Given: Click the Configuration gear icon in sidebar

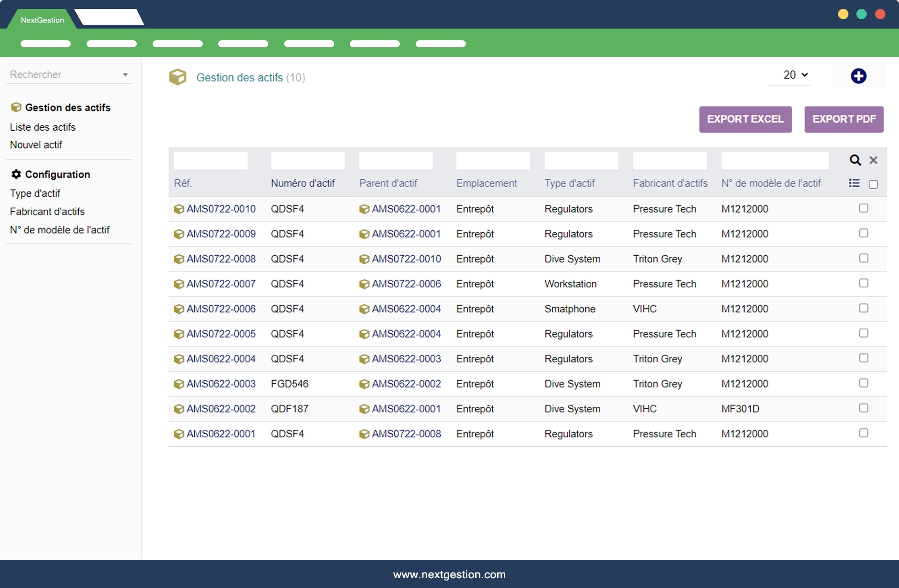Looking at the screenshot, I should (x=16, y=174).
